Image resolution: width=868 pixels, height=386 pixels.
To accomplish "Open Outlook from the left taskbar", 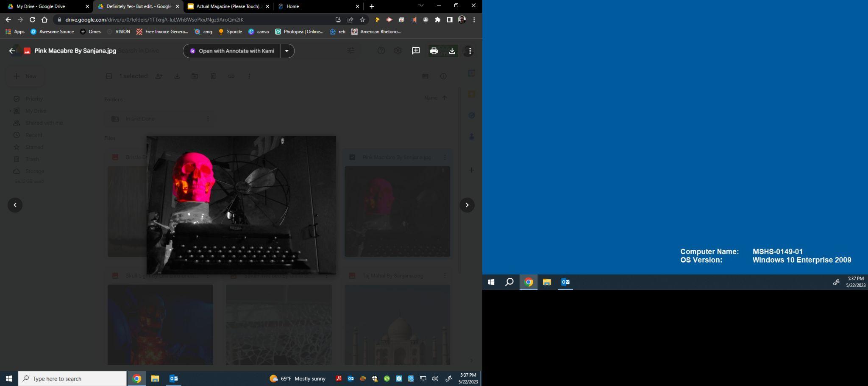I will [174, 379].
